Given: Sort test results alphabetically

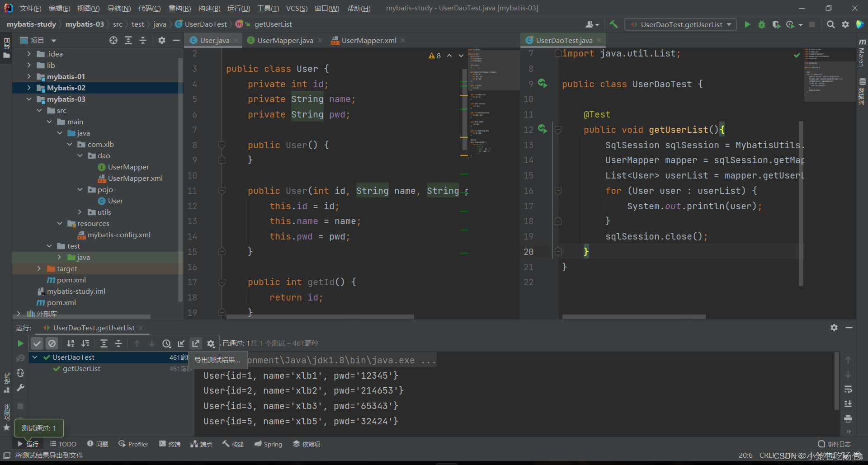Looking at the screenshot, I should 71,343.
